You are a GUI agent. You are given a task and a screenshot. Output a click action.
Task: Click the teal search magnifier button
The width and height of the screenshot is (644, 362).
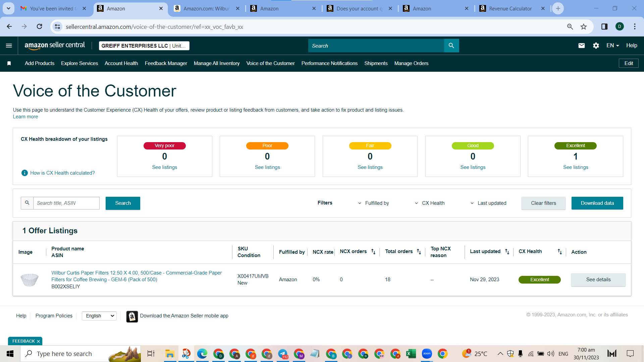coord(451,46)
